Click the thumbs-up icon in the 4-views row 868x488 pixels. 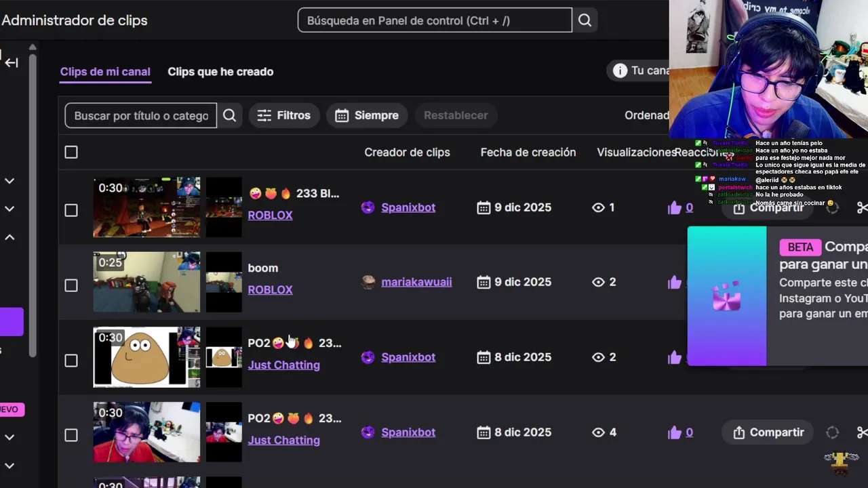tap(674, 432)
